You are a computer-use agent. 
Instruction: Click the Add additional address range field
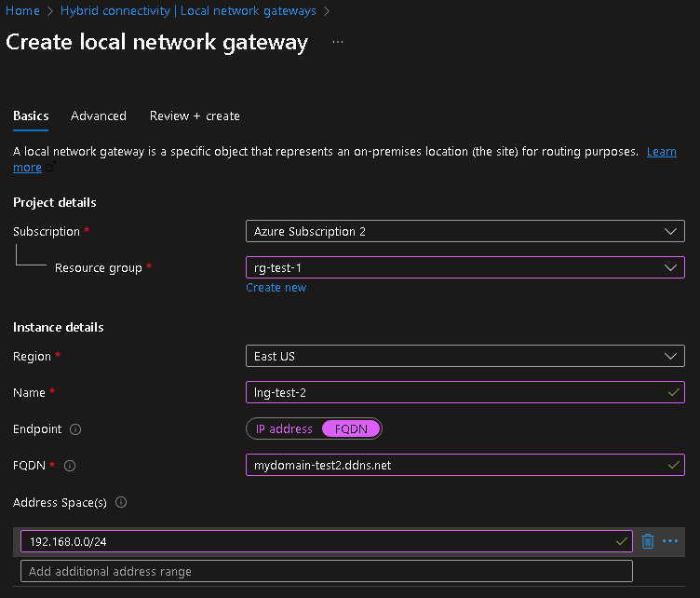click(326, 571)
